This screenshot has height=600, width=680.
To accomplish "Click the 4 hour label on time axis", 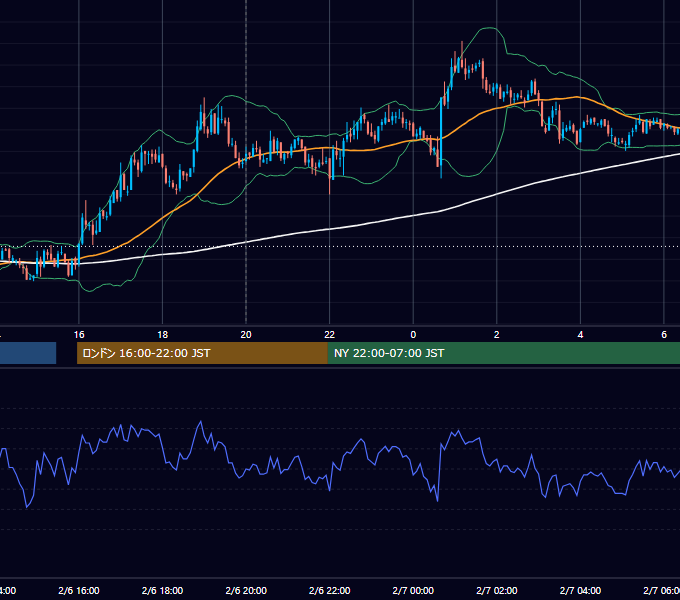I will coord(580,335).
